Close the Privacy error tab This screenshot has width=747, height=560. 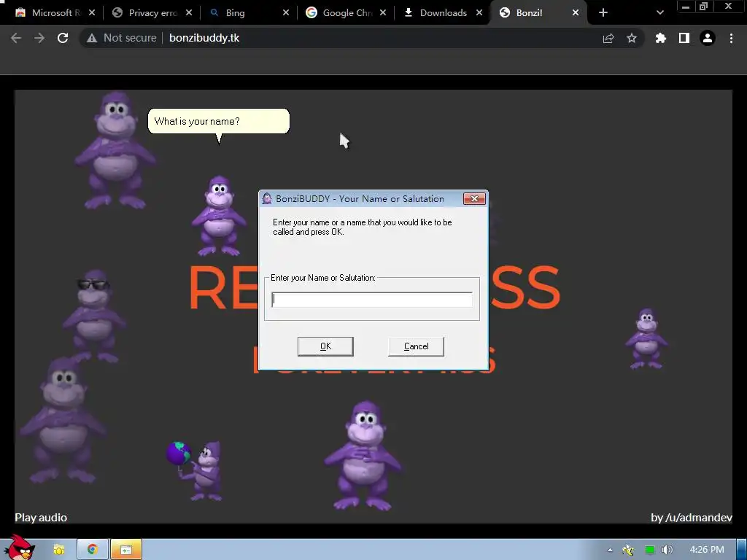pos(189,13)
